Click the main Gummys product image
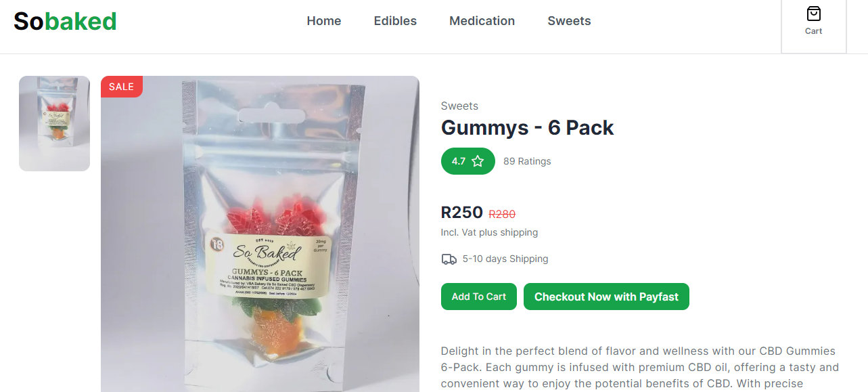 coord(260,234)
